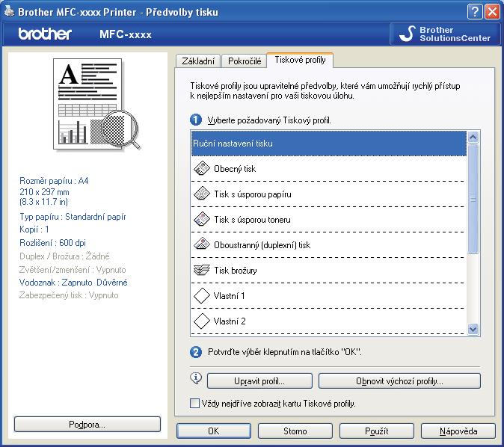The width and height of the screenshot is (504, 447).
Task: Apply settings with Použít button
Action: 377,431
